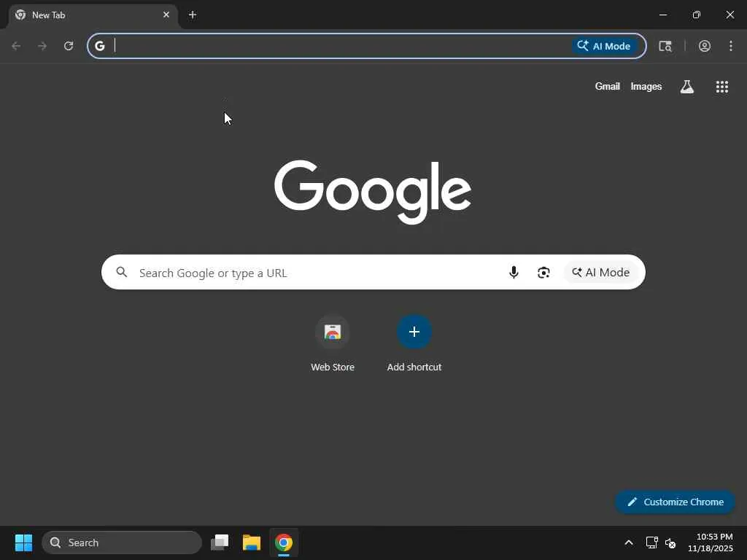
Task: Open Task View from the taskbar
Action: (x=220, y=542)
